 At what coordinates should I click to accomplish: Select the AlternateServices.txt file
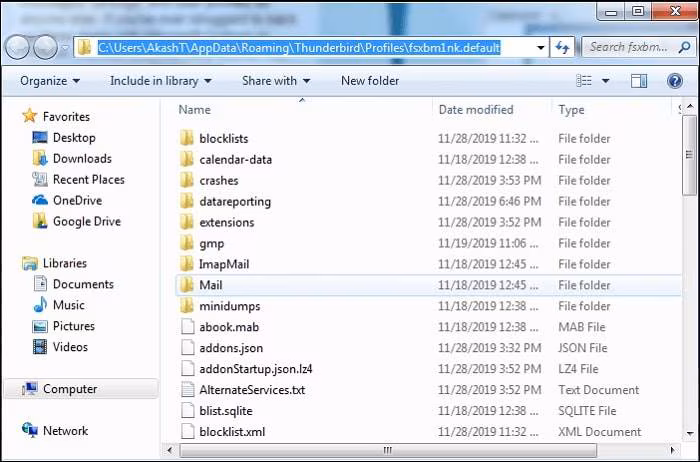(252, 390)
